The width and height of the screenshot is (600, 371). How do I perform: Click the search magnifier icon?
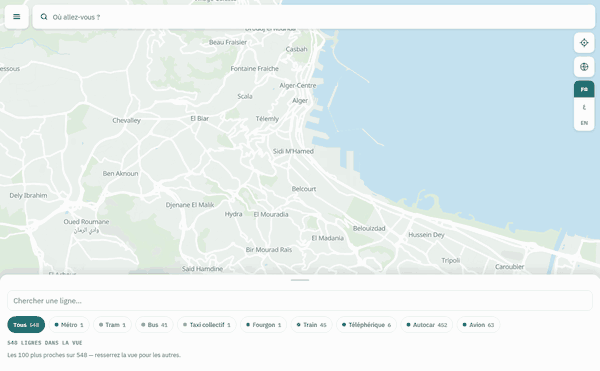pos(44,17)
